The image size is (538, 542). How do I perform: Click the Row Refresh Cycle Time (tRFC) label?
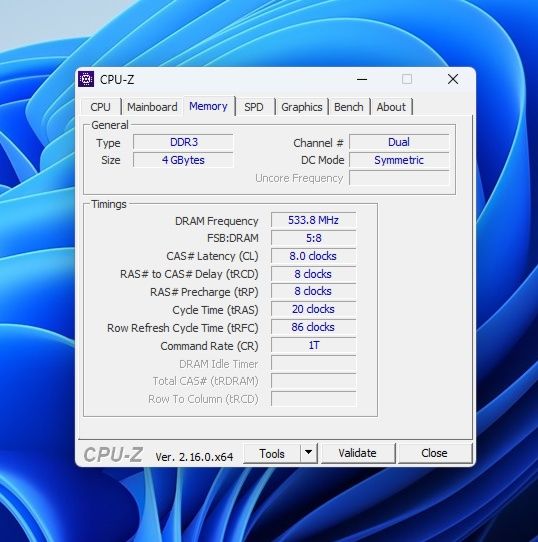(183, 328)
